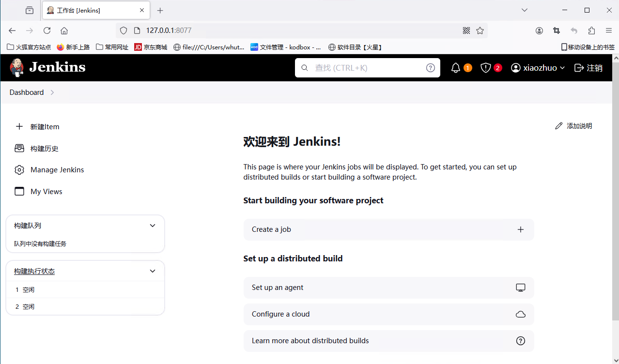Click the Jenkins butler logo icon
Image resolution: width=619 pixels, height=364 pixels.
tap(17, 67)
